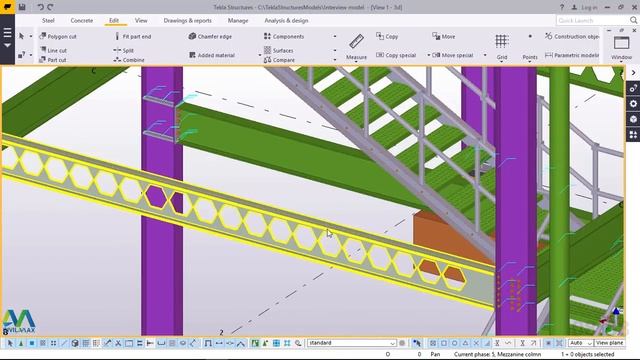Click the Copy special command

396,55
